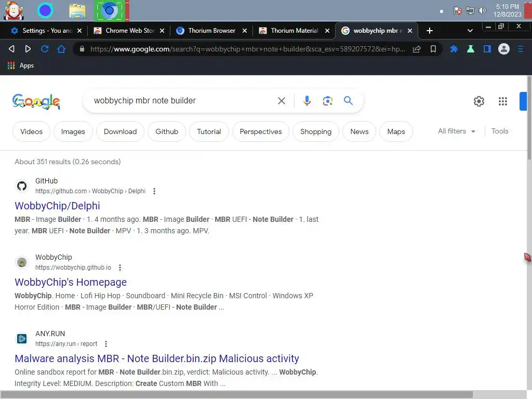Open the Extensions puzzle icon
The width and height of the screenshot is (532, 399).
tap(454, 49)
